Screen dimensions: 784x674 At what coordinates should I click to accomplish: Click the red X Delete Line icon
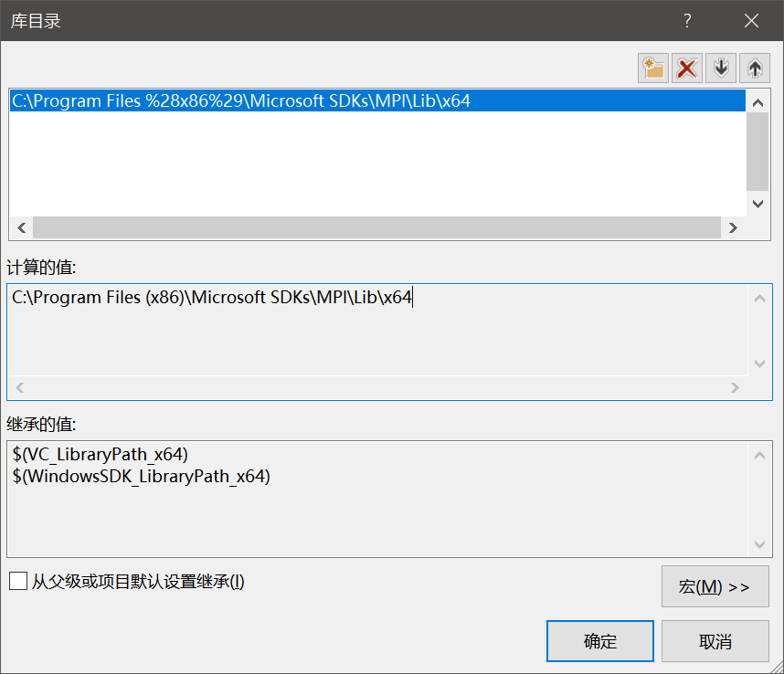pyautogui.click(x=687, y=68)
